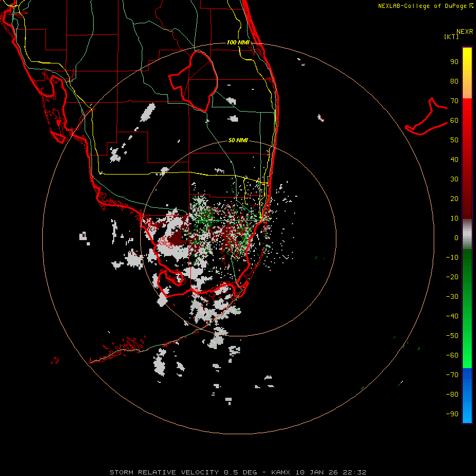Select the -80 value on velocity scale
The image size is (476, 476).
(452, 395)
